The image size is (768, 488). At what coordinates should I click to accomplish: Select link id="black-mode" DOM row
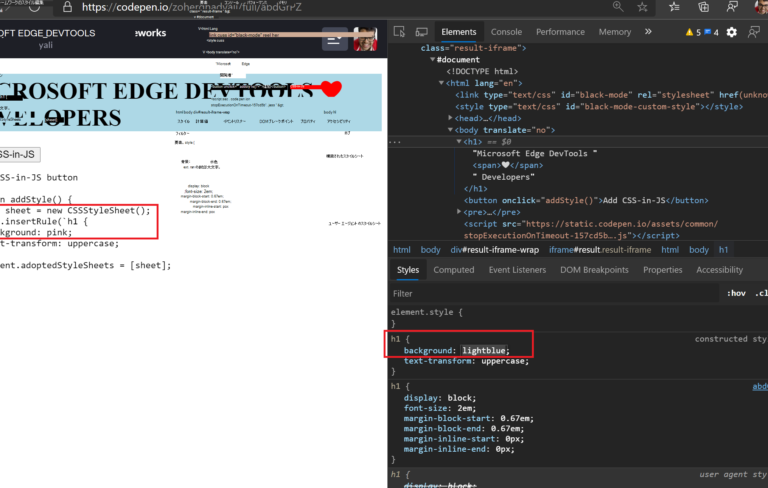[611, 95]
